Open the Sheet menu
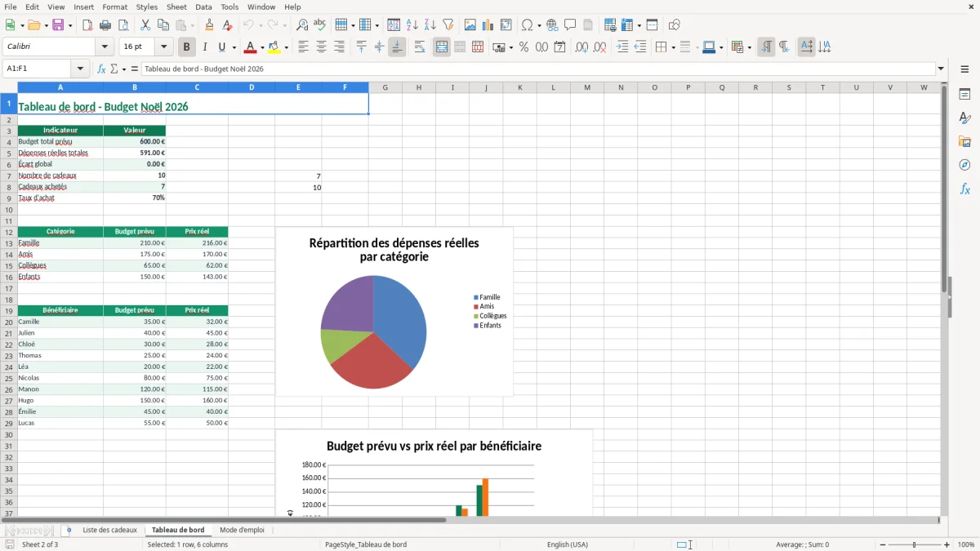Image resolution: width=980 pixels, height=551 pixels. click(176, 7)
